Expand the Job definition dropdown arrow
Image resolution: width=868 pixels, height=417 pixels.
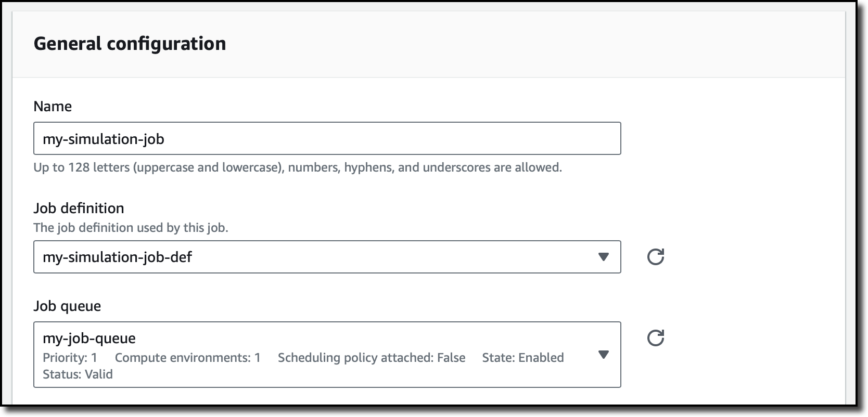[603, 257]
